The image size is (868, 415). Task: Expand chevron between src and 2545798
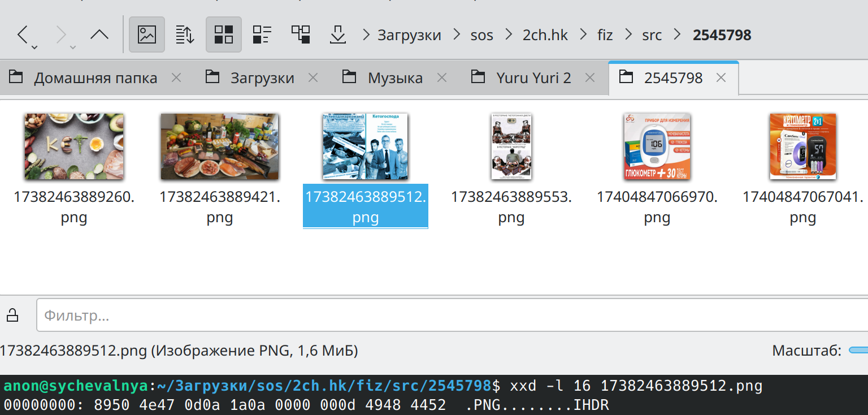(x=677, y=35)
